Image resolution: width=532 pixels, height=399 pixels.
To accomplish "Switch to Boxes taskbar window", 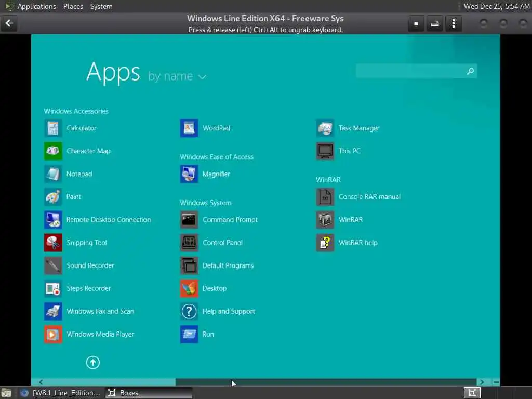I will [149, 393].
